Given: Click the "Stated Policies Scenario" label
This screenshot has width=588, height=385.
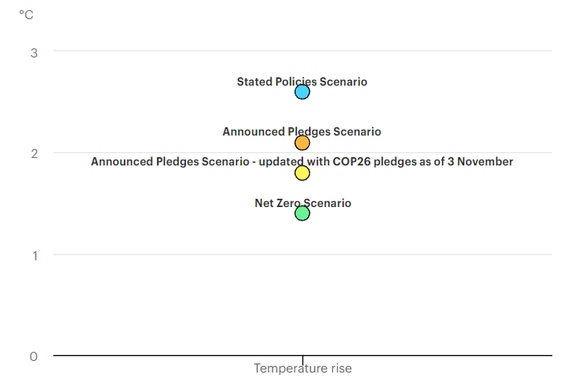Looking at the screenshot, I should [x=301, y=81].
